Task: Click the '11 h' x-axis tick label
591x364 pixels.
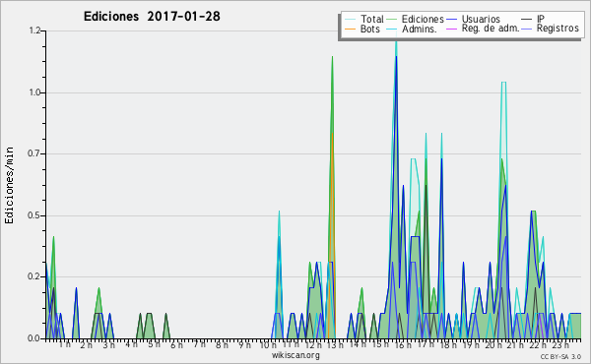Action: [291, 344]
